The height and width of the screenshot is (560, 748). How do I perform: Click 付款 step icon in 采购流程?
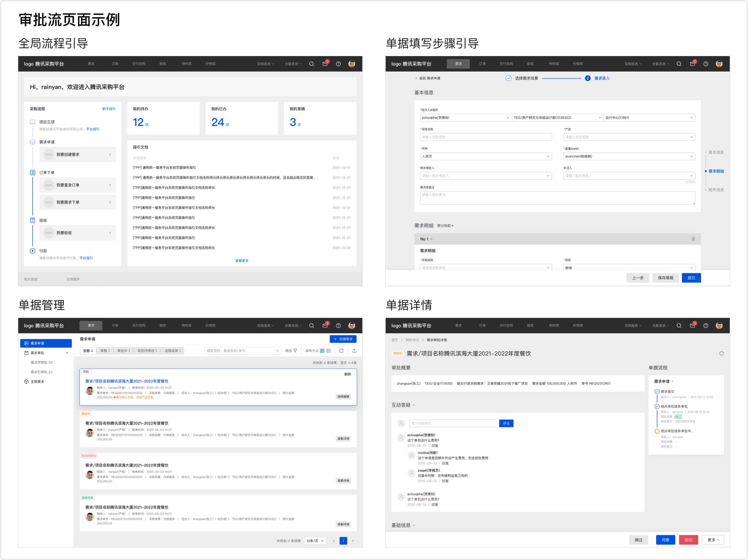click(32, 251)
